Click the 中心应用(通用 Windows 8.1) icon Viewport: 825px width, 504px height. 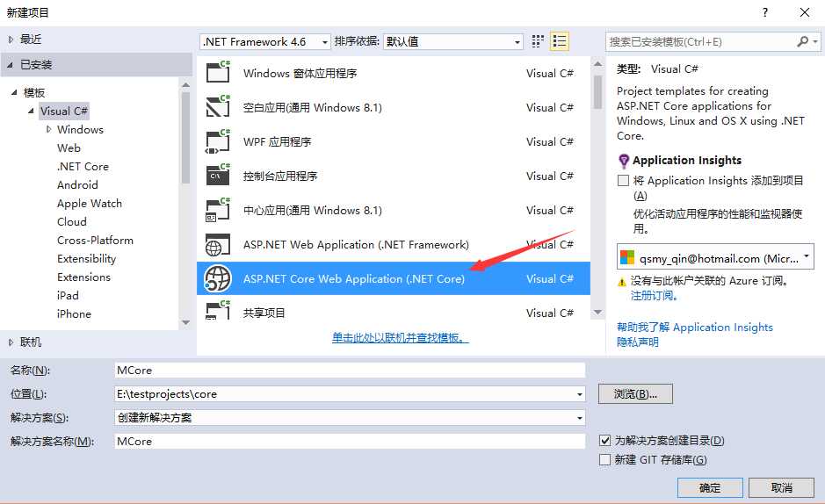[x=218, y=210]
